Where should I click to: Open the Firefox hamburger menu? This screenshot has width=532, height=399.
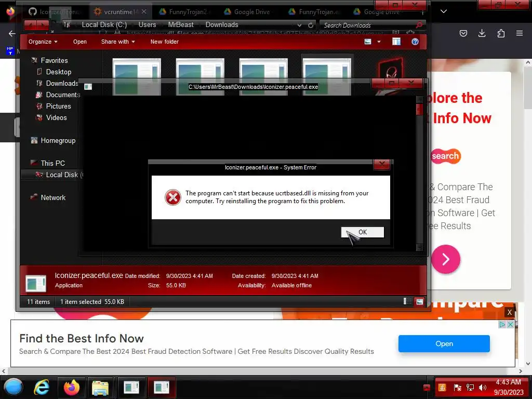520,33
